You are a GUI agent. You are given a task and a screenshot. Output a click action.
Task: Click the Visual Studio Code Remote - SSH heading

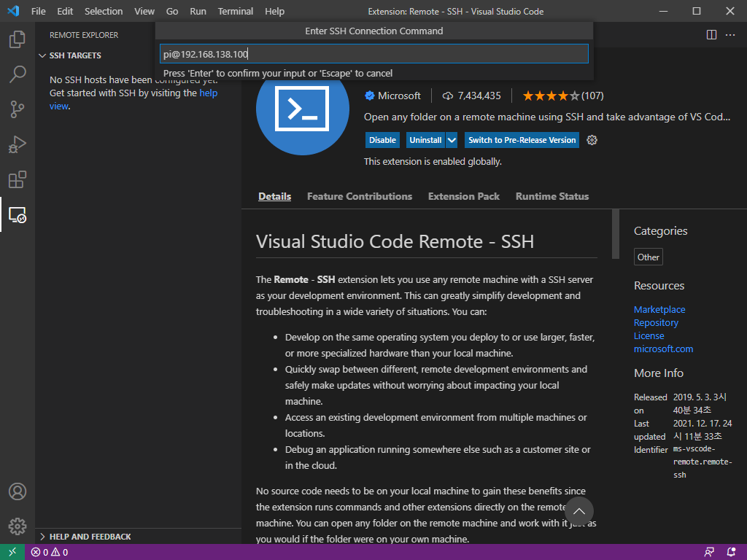(395, 241)
